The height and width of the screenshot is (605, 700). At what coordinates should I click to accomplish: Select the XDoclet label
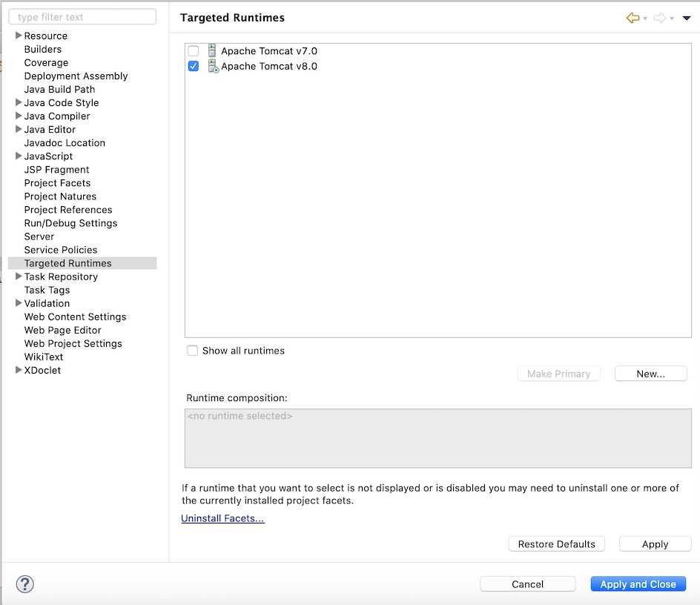pyautogui.click(x=42, y=370)
